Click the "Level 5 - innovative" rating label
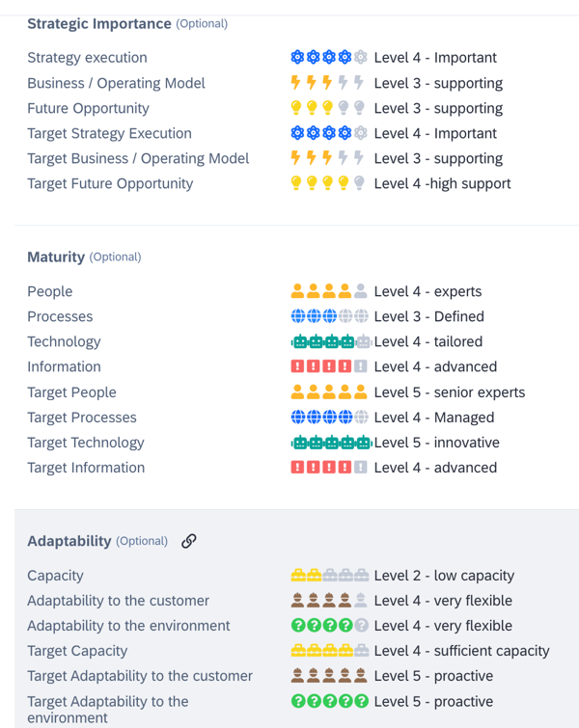This screenshot has width=579, height=728. pyautogui.click(x=437, y=443)
